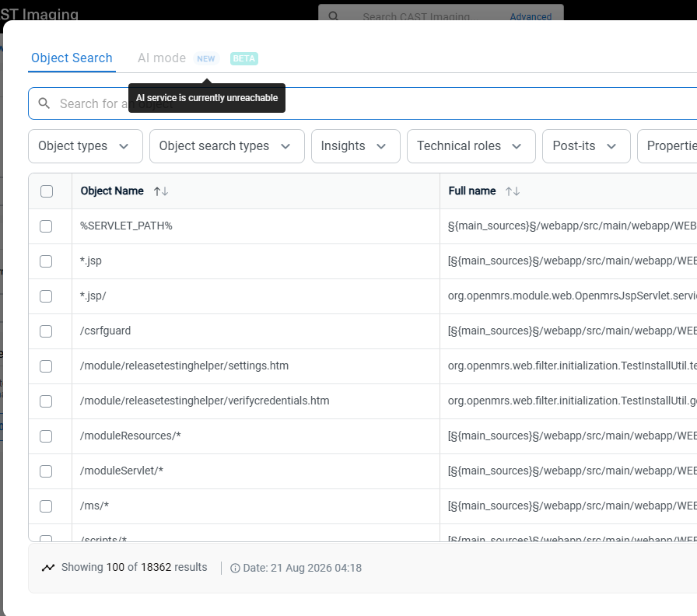Select the %SERVLET_PATH% object name

126,226
